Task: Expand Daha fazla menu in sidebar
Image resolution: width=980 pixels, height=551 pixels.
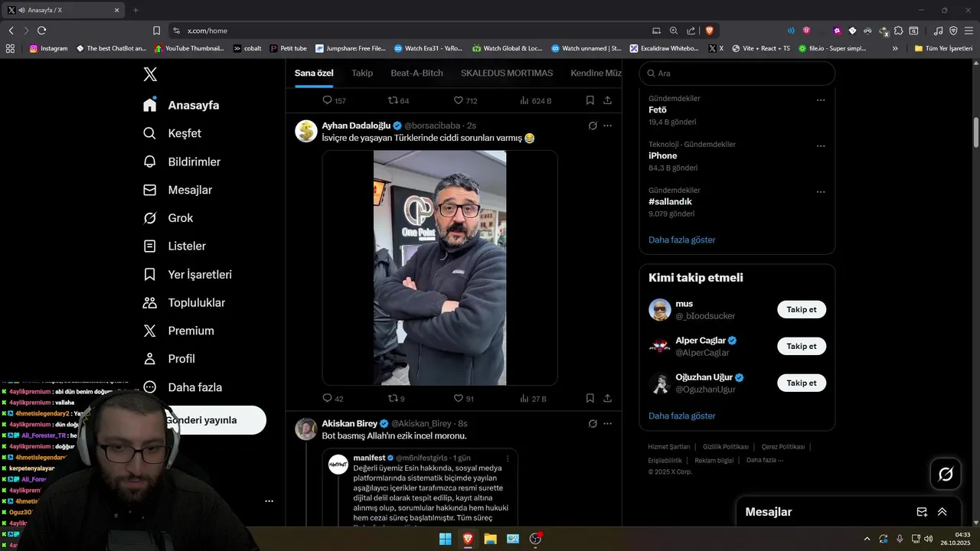Action: tap(182, 387)
